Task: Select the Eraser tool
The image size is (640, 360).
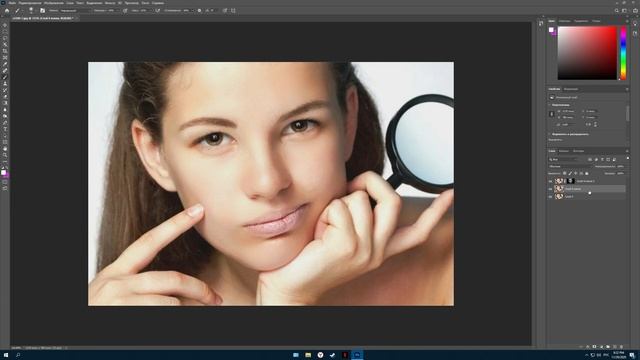Action: pyautogui.click(x=5, y=96)
